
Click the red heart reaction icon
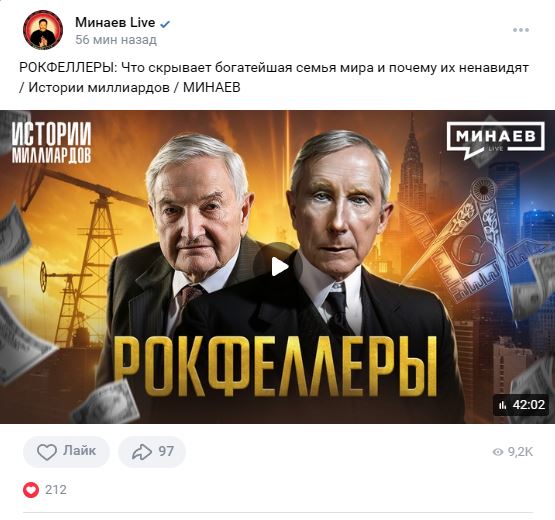coord(31,490)
